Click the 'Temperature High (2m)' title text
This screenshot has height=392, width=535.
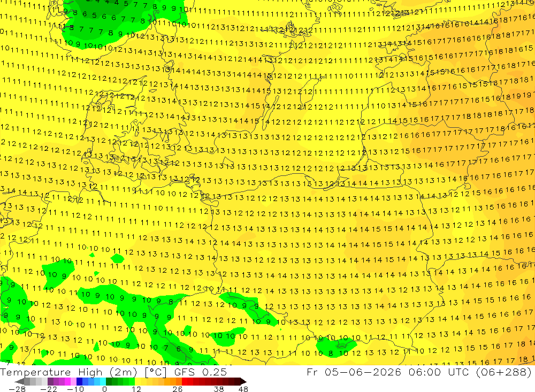68,372
